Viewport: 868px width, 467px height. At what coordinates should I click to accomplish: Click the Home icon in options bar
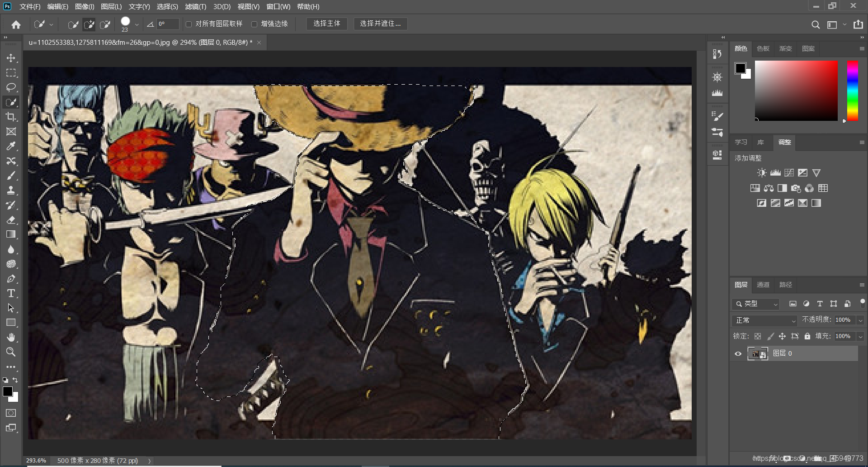pyautogui.click(x=16, y=24)
